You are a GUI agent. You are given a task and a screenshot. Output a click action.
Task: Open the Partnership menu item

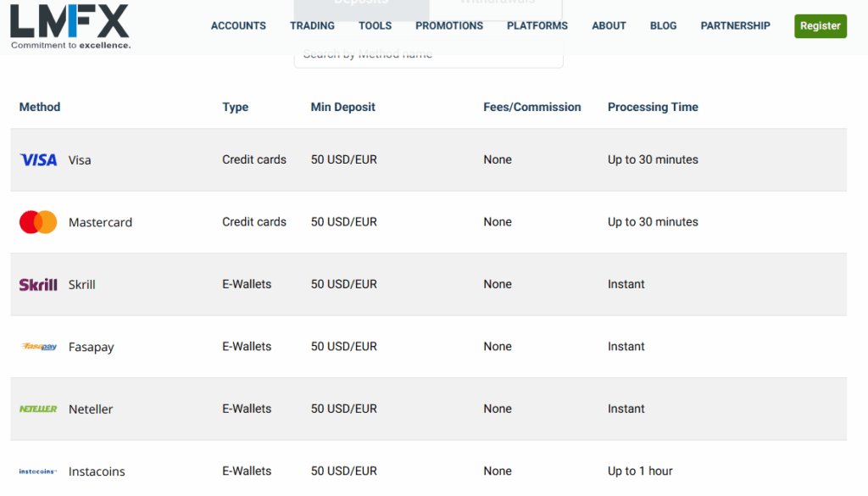[735, 25]
